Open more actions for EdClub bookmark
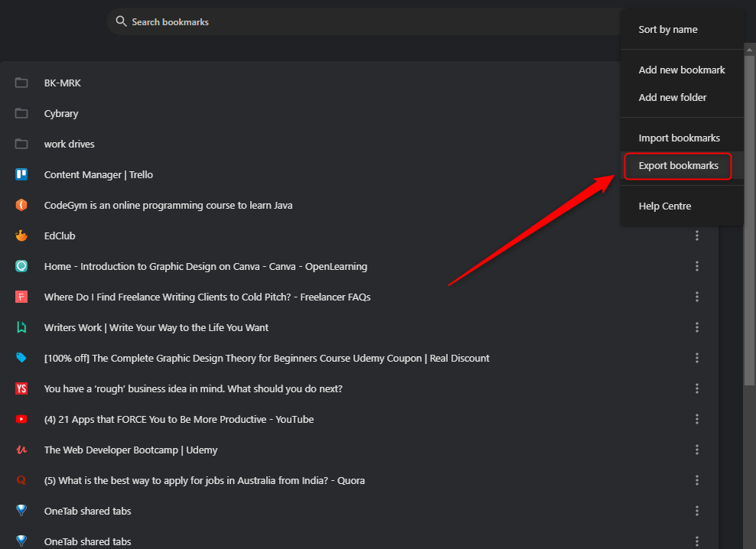Image resolution: width=756 pixels, height=549 pixels. tap(696, 236)
